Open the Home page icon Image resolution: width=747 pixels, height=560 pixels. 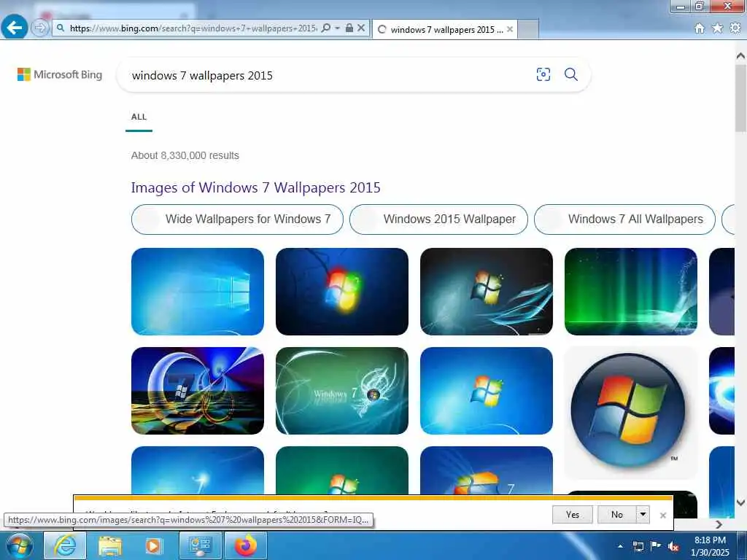pos(700,28)
